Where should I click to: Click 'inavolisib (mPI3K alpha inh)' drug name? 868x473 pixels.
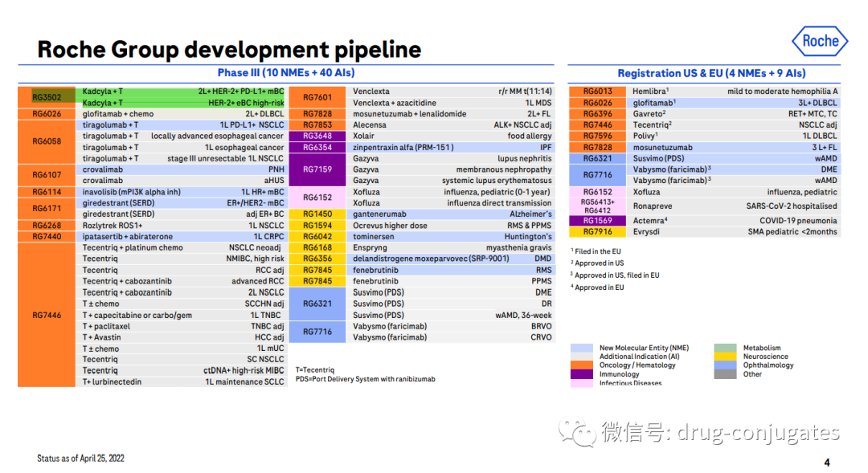132,192
